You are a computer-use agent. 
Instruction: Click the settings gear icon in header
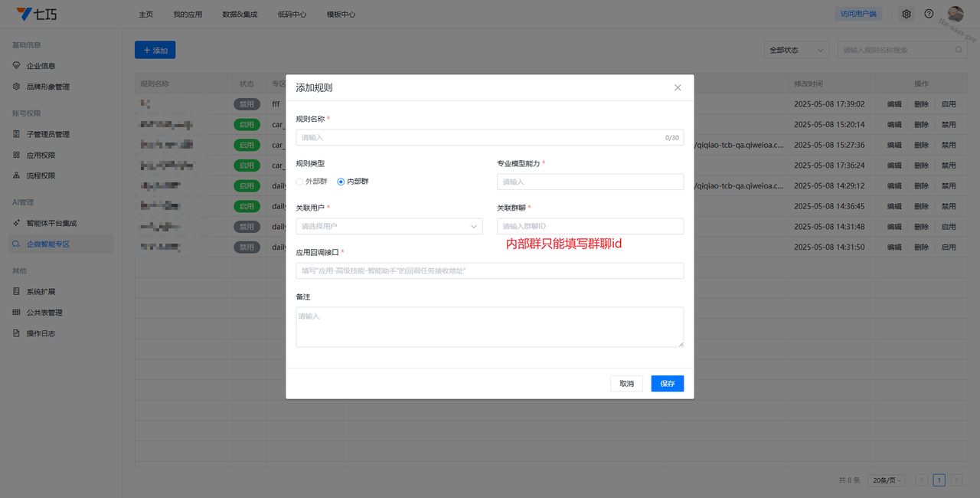[906, 14]
